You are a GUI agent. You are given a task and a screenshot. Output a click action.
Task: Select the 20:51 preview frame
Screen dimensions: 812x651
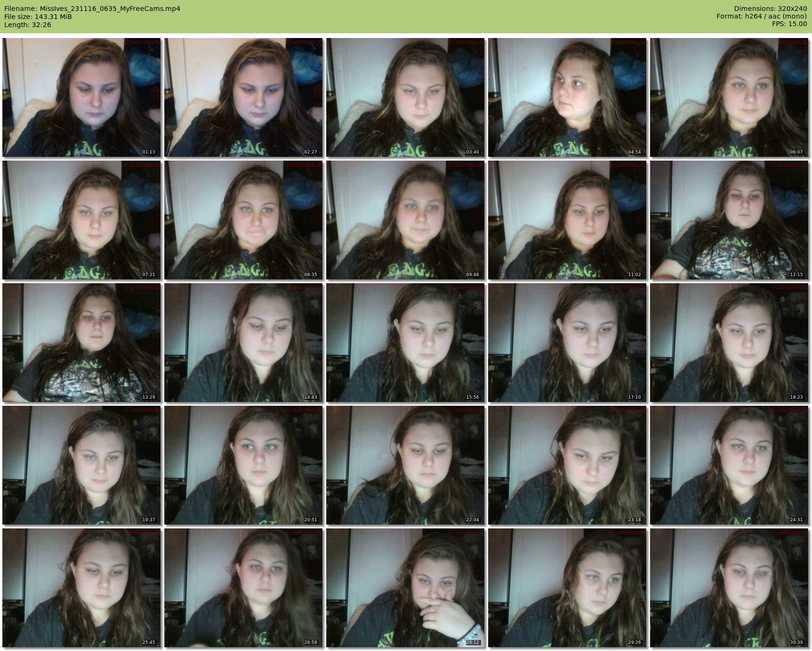pyautogui.click(x=244, y=465)
